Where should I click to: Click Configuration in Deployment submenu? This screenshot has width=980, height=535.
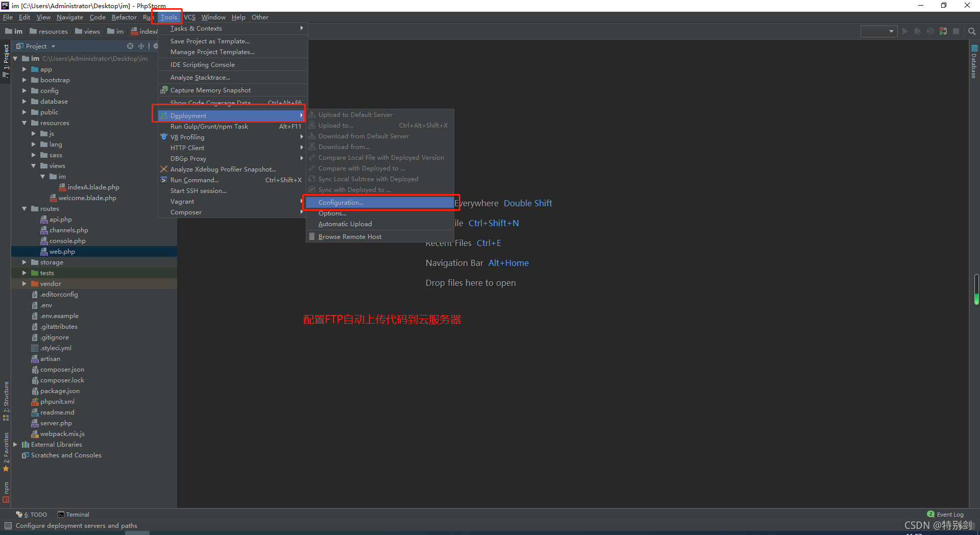pyautogui.click(x=380, y=203)
